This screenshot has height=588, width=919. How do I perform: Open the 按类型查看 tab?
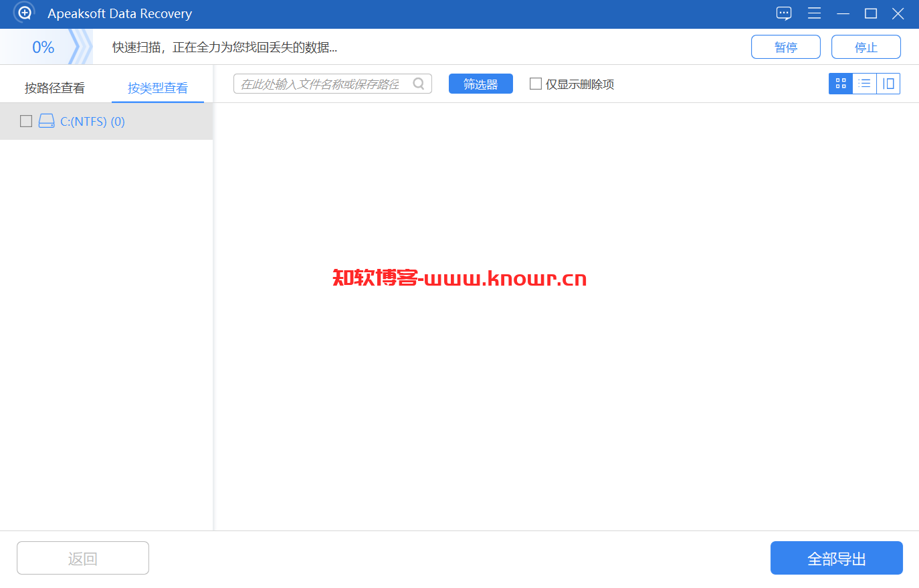pos(158,88)
